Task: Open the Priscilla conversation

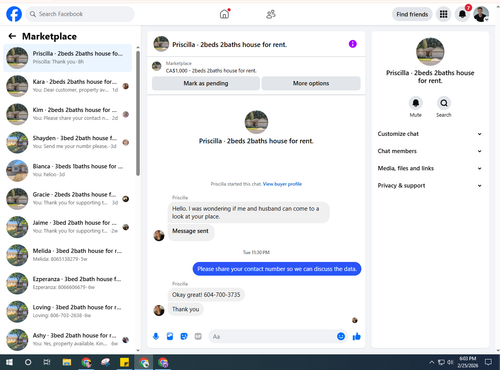Action: tap(68, 58)
